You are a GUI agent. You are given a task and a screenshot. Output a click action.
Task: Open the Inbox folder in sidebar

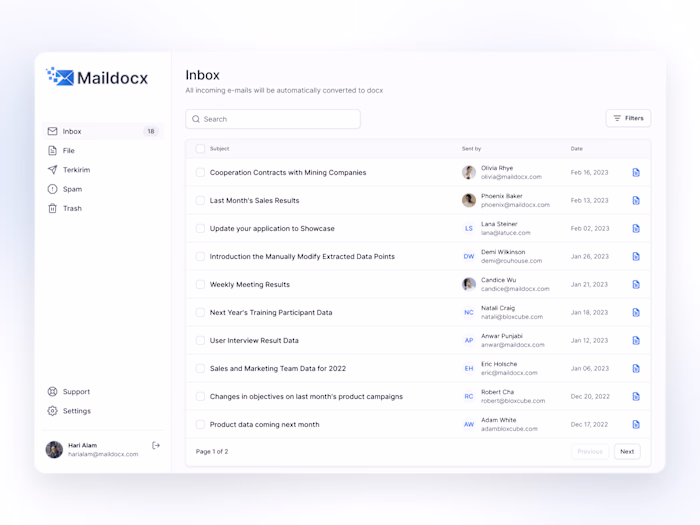[103, 131]
